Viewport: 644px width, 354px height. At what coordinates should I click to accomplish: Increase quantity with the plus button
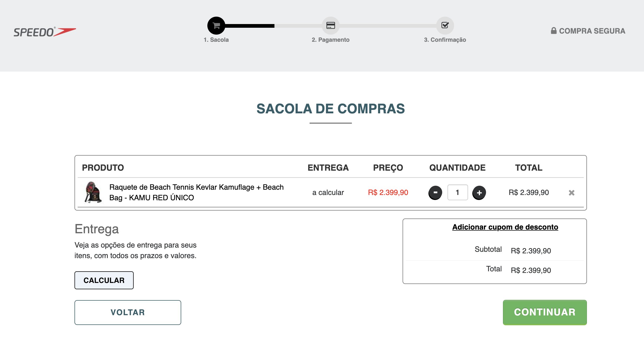click(479, 193)
